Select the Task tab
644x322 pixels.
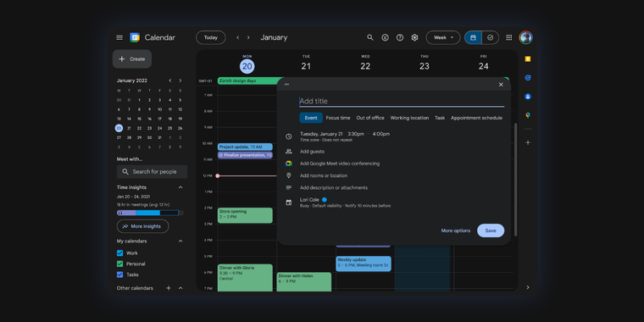(440, 118)
